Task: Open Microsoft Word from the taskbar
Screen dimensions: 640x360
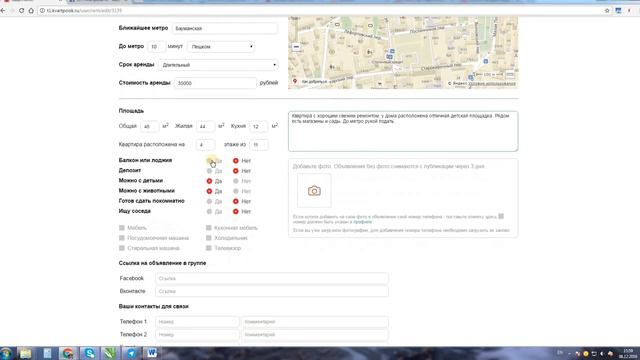Action: tap(152, 353)
